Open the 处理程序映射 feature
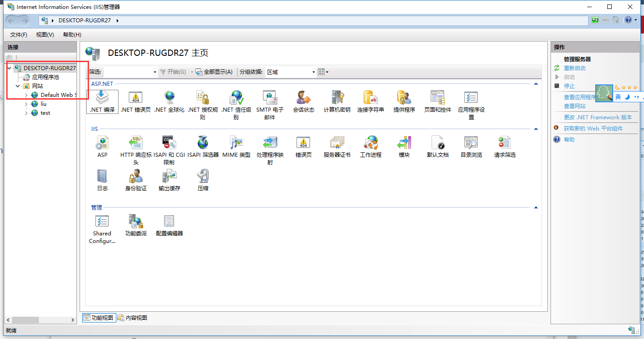The height and width of the screenshot is (339, 644). tap(270, 150)
